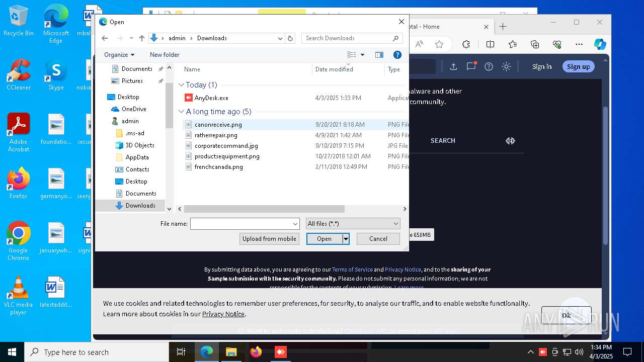Focus the Search Downloads field
Image resolution: width=644 pixels, height=362 pixels.
(351, 38)
